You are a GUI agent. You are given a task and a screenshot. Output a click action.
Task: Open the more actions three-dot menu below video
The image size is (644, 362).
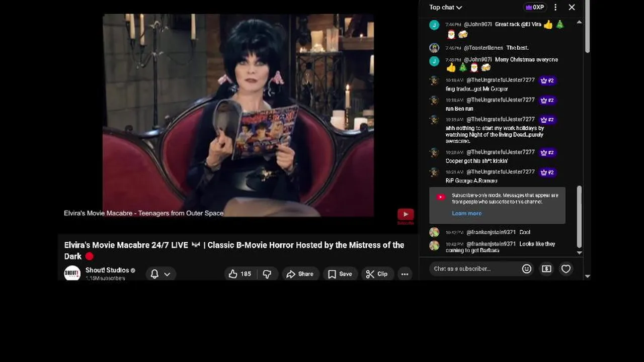pos(405,274)
